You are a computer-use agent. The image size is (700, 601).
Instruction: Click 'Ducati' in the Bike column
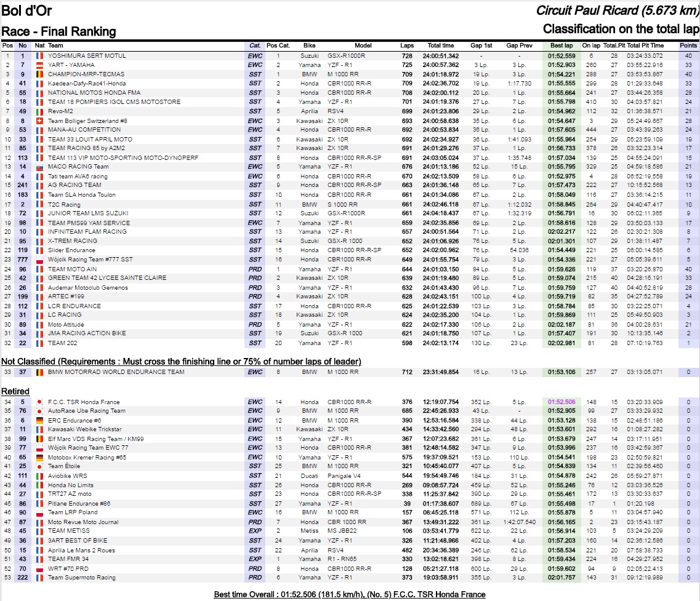click(310, 476)
